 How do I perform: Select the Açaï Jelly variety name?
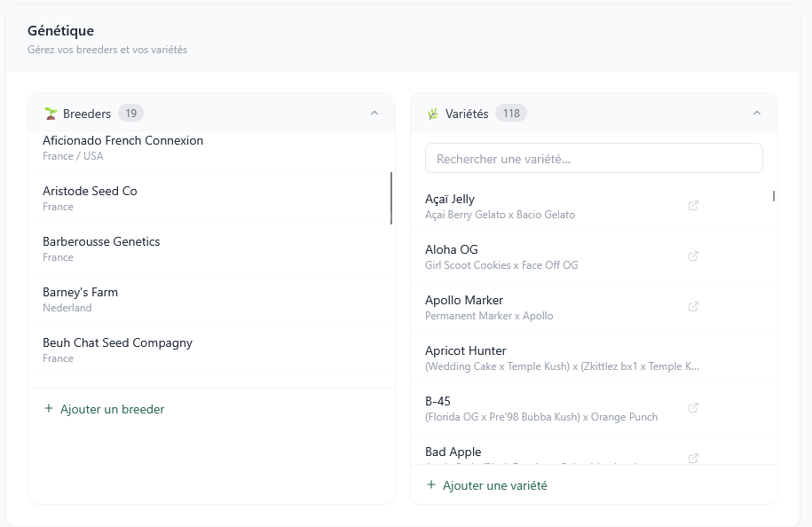point(450,200)
